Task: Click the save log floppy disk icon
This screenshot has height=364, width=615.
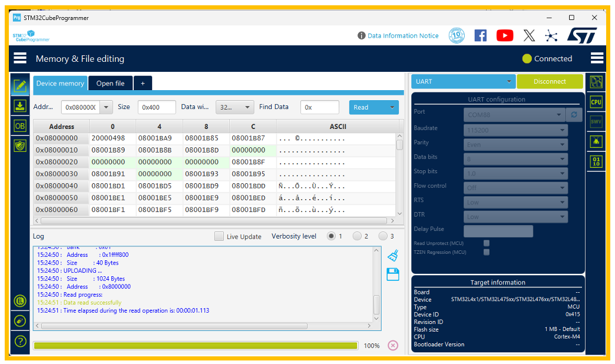Action: [x=393, y=274]
